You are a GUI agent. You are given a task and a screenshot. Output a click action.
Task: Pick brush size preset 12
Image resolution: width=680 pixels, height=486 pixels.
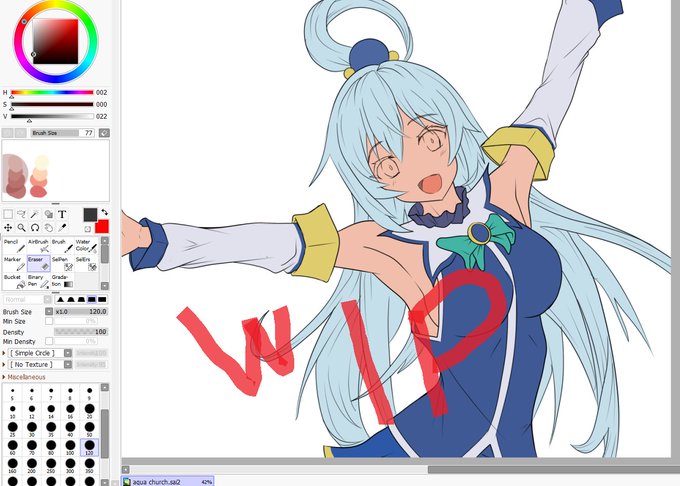(x=32, y=410)
